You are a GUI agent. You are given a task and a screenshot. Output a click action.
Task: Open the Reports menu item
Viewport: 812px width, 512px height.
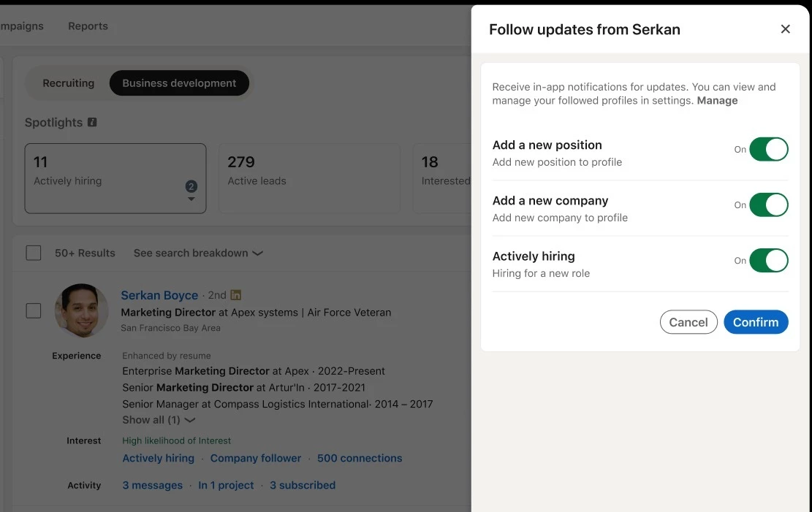[x=88, y=26]
